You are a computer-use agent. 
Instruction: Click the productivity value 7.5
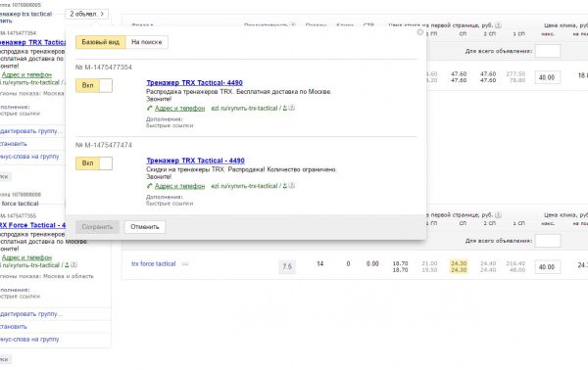click(x=287, y=266)
